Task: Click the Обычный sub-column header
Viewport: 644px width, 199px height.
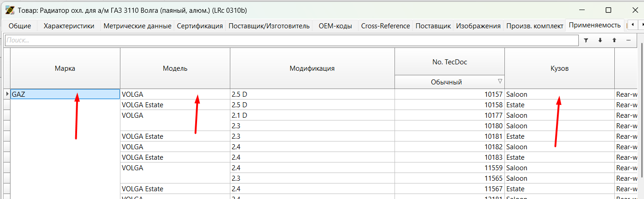Action: pyautogui.click(x=446, y=82)
